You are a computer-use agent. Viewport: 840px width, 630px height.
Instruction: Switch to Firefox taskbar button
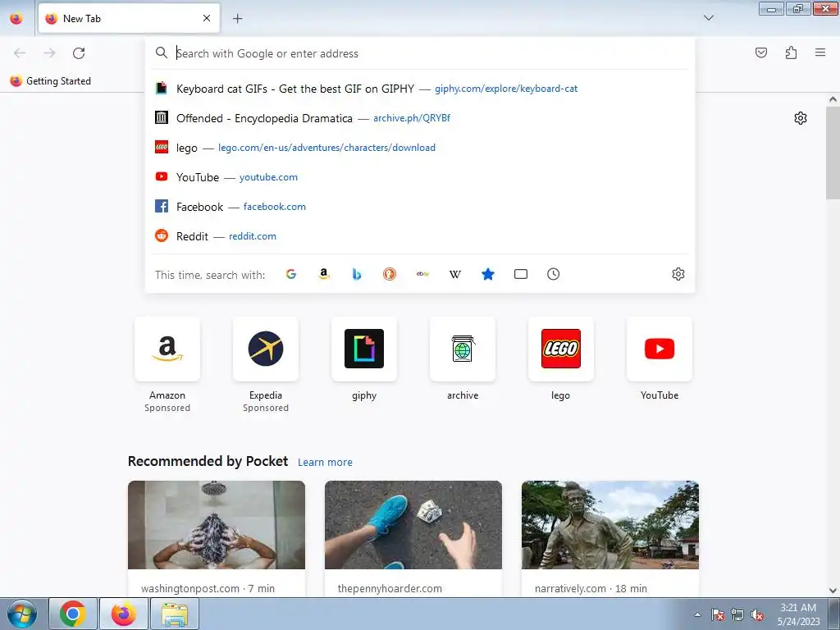124,614
